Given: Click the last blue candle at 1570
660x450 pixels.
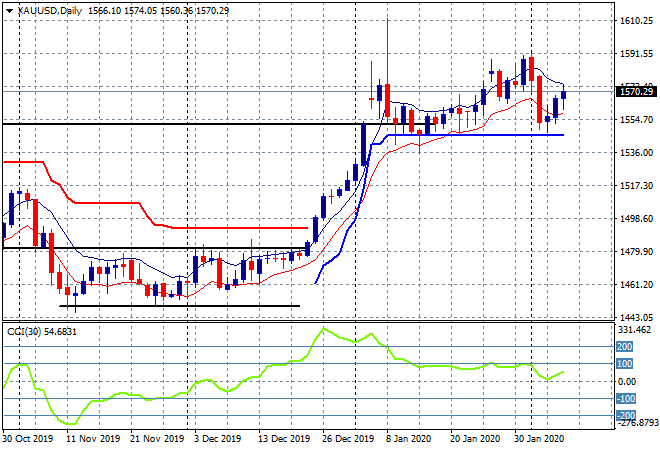Looking at the screenshot, I should [x=564, y=94].
